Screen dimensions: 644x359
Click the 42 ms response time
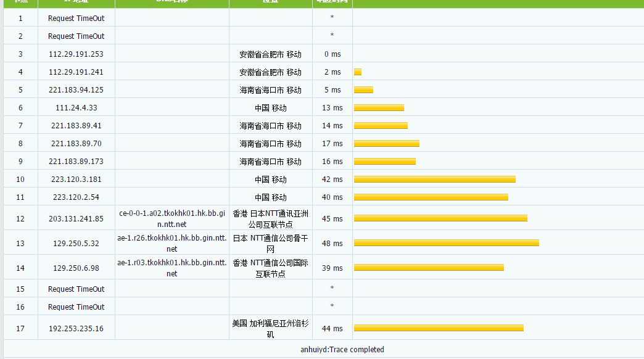pos(332,179)
